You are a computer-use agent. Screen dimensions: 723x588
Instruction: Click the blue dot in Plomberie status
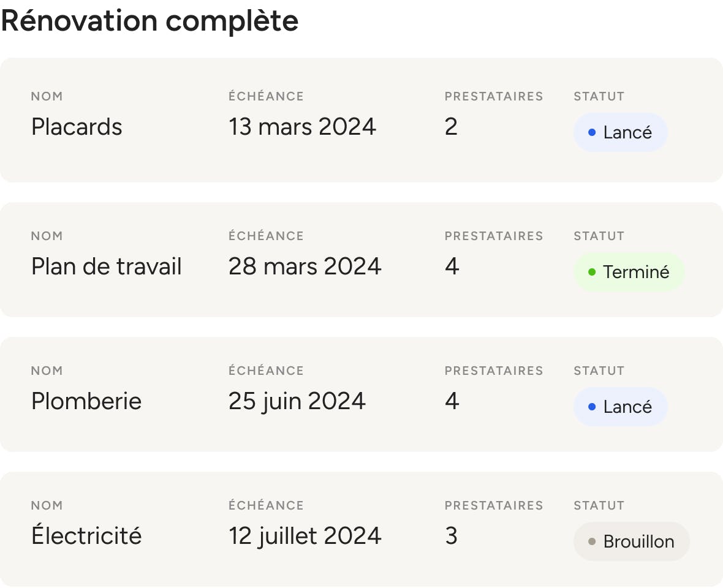592,407
